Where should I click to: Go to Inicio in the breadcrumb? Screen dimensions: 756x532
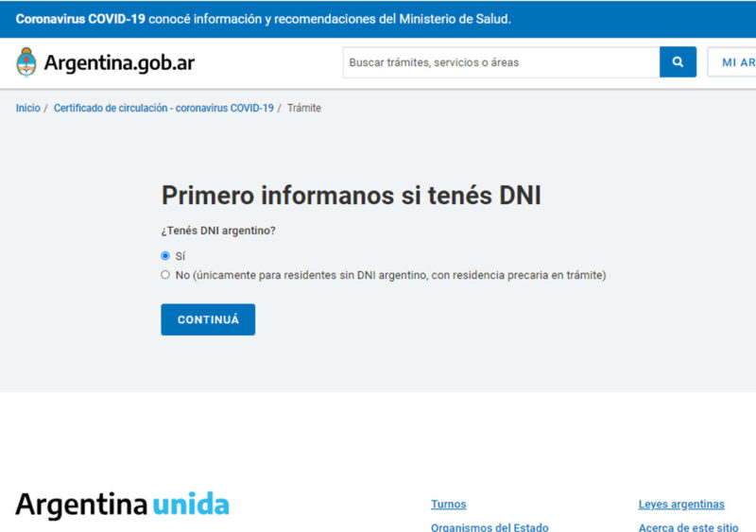point(28,108)
